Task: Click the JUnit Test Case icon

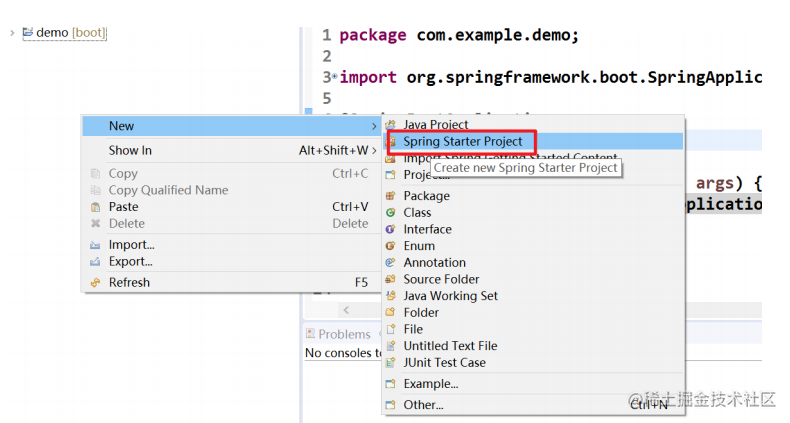Action: pyautogui.click(x=391, y=362)
